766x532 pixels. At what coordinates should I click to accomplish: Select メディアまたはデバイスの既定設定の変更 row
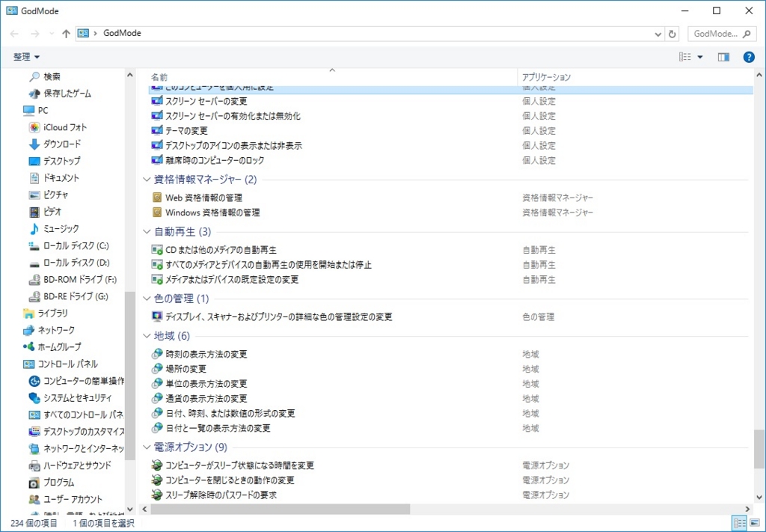tap(450, 280)
